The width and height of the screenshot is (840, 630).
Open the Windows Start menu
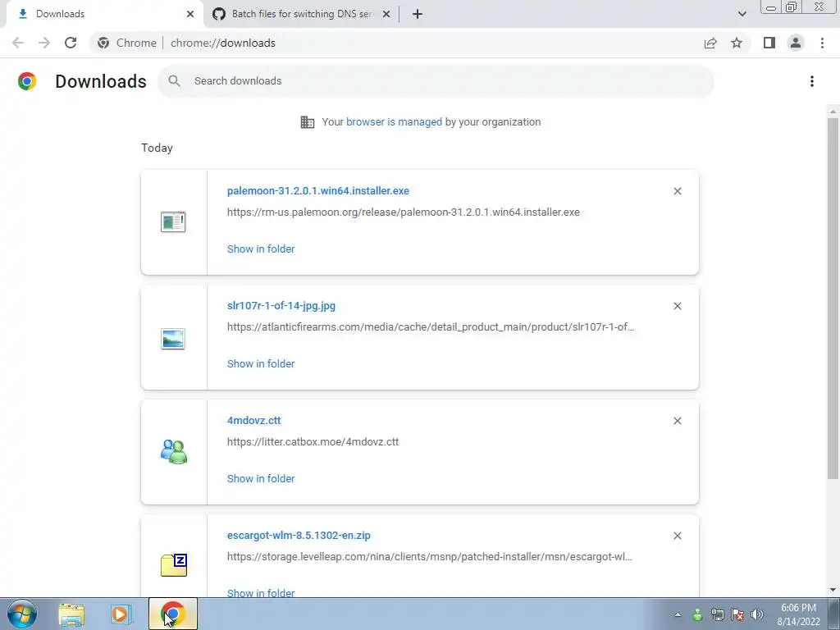(22, 614)
